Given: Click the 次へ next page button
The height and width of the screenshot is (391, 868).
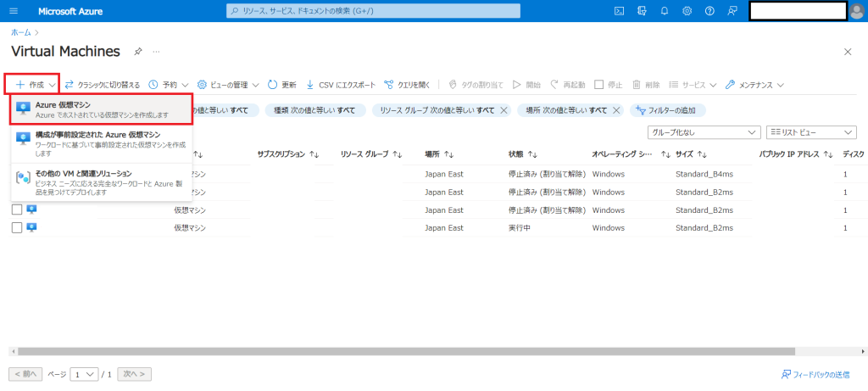Looking at the screenshot, I should [135, 374].
